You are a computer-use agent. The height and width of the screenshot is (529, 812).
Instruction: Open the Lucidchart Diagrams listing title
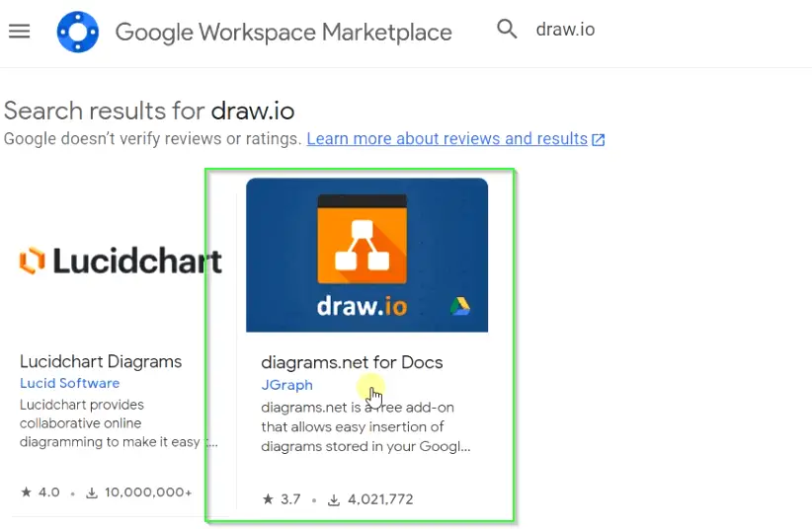click(x=101, y=361)
